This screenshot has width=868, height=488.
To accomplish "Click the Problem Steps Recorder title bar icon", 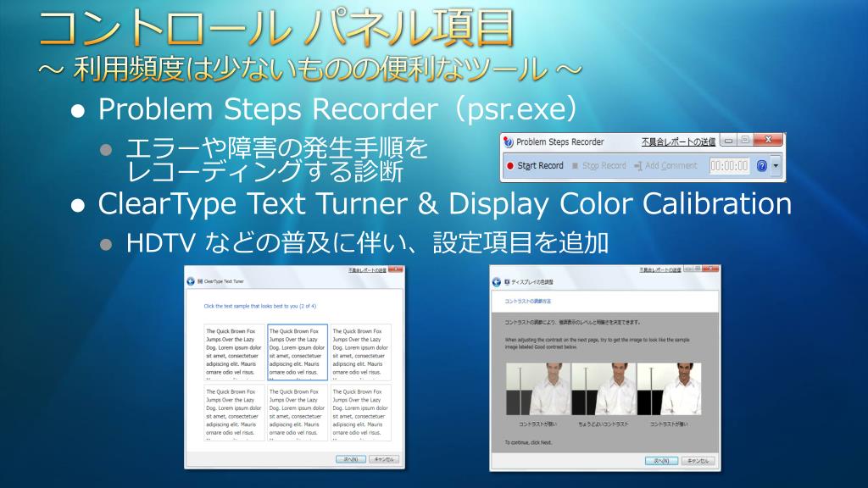I will (x=508, y=141).
